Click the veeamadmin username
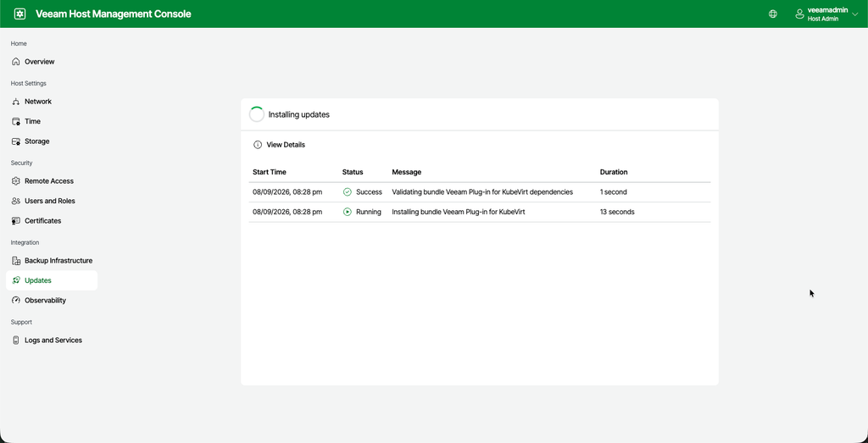Screen dimensions: 868x443 tap(827, 10)
